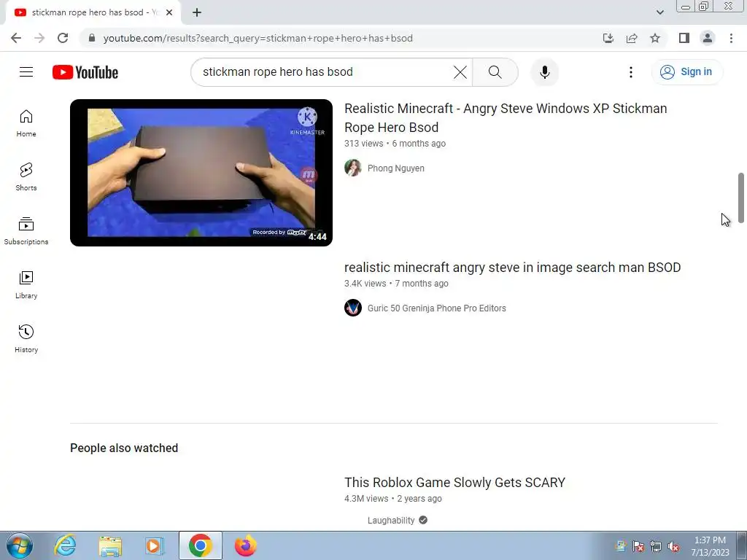747x560 pixels.
Task: Clear the search query with the X
Action: 460,72
